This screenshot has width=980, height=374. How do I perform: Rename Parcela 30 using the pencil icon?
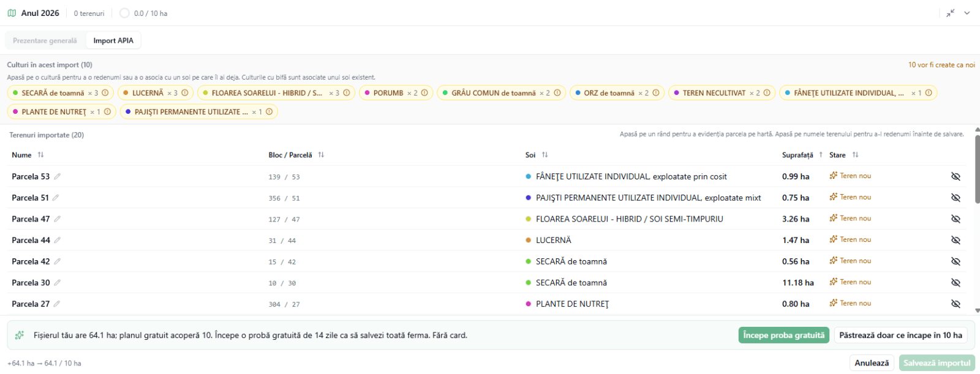(x=58, y=283)
